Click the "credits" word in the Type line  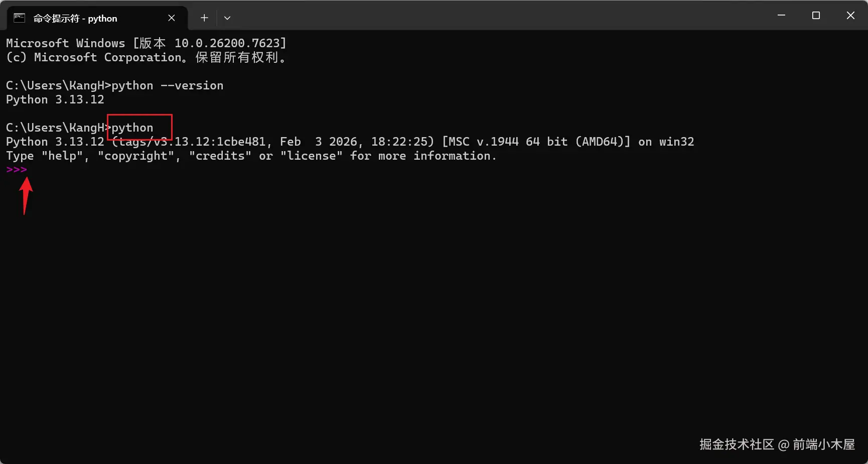pos(220,156)
